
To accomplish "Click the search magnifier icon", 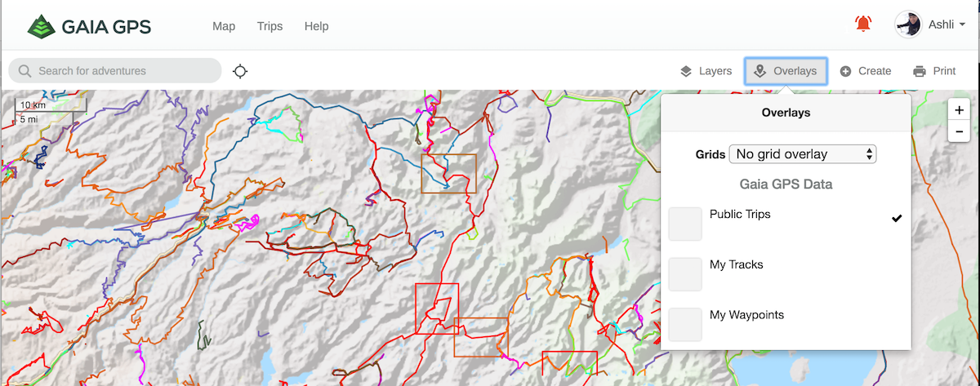I will [25, 71].
